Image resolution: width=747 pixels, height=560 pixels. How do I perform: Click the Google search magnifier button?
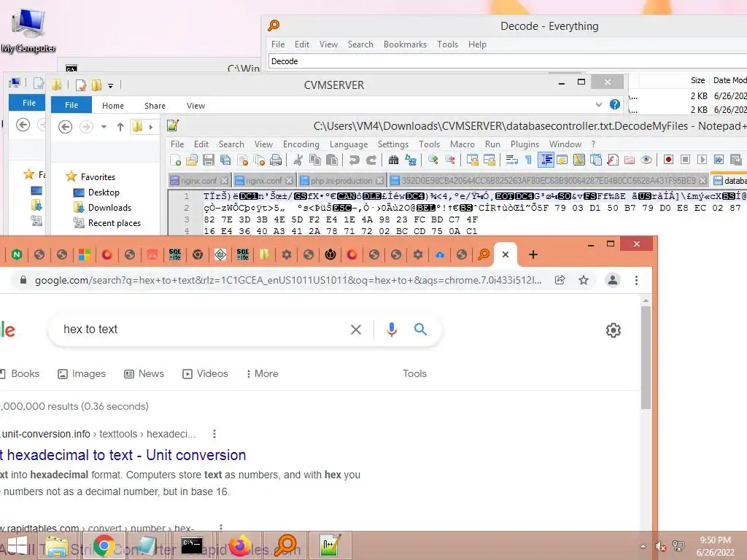420,329
